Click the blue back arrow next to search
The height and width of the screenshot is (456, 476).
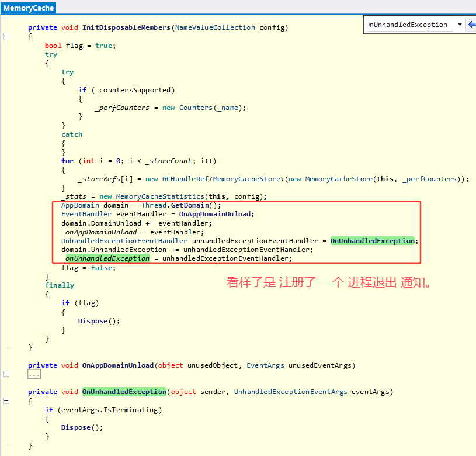pyautogui.click(x=472, y=25)
